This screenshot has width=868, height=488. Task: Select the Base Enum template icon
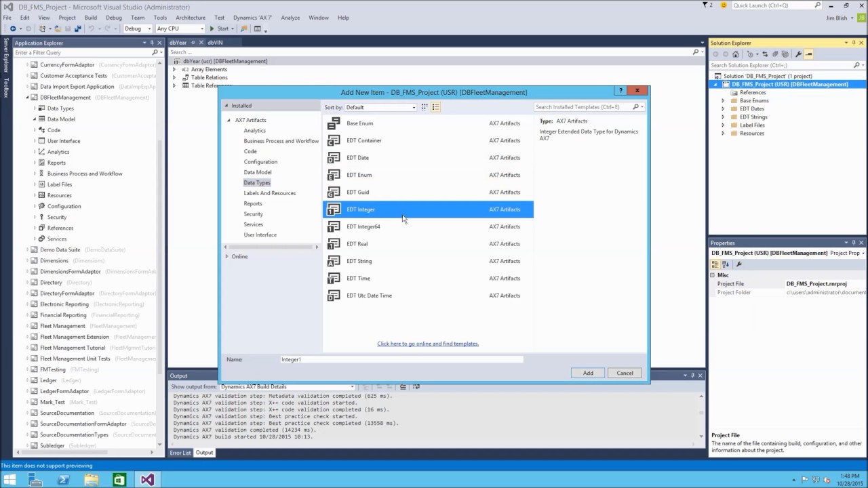(x=334, y=123)
